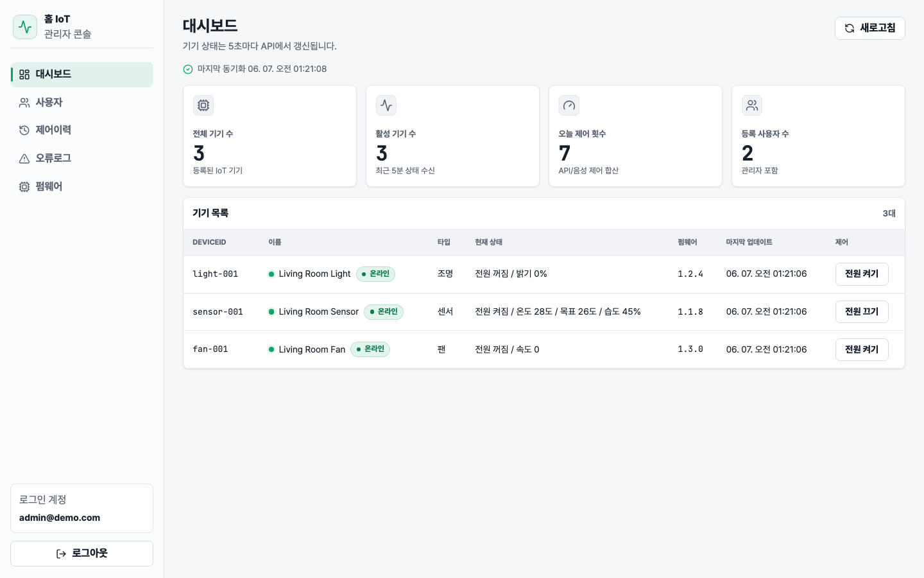Click the 홈 IoT logo icon

25,27
